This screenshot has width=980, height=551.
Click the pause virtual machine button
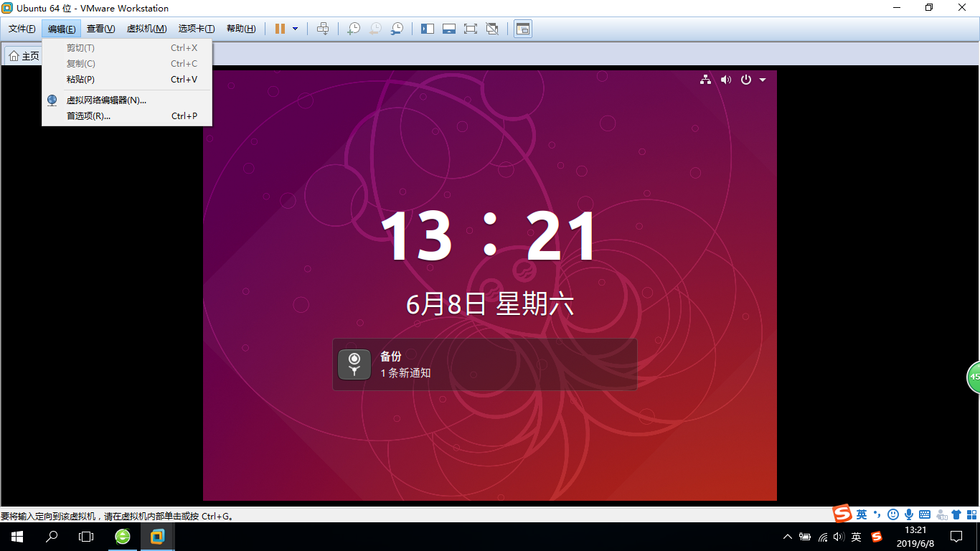(x=280, y=29)
